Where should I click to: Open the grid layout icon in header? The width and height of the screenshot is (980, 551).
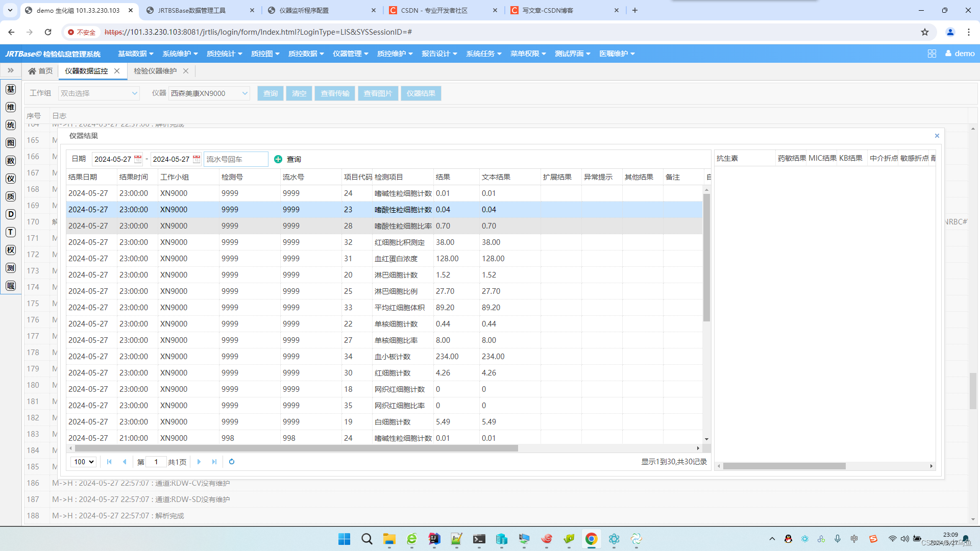tap(932, 54)
